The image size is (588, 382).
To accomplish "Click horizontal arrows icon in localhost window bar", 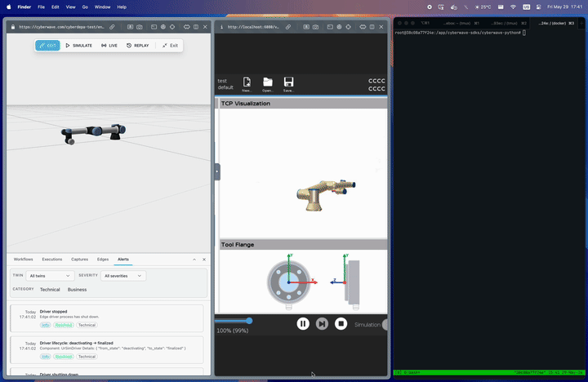I will pyautogui.click(x=363, y=27).
